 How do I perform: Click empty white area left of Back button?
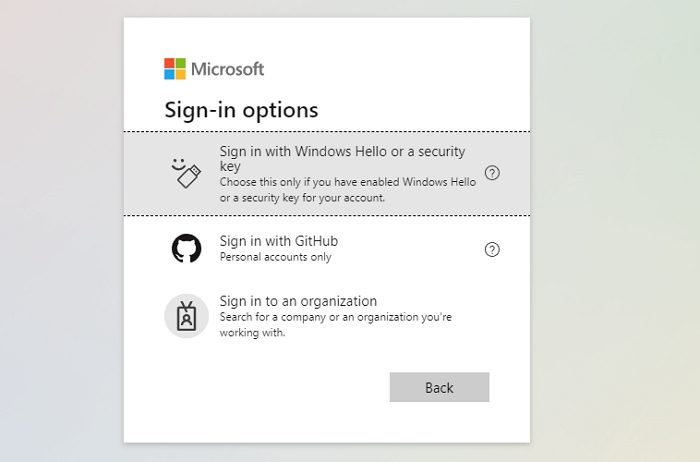[260, 388]
